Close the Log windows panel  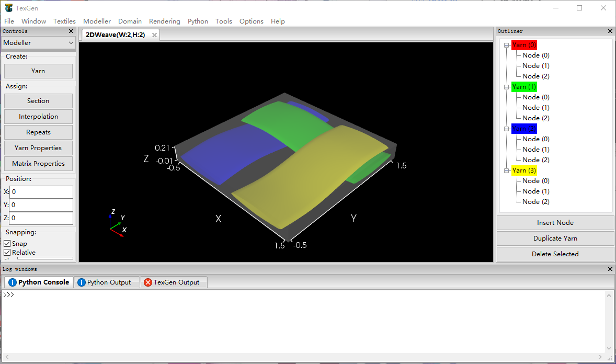tap(610, 269)
